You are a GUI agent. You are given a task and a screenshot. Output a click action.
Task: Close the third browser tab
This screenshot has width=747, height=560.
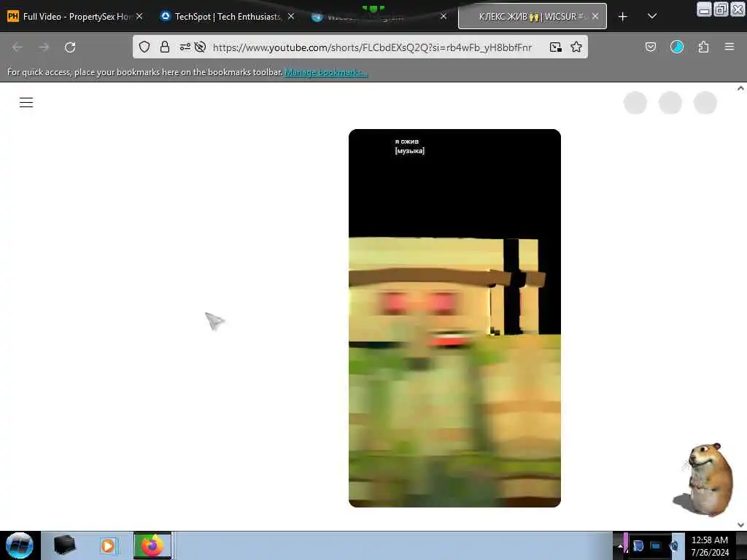click(444, 16)
